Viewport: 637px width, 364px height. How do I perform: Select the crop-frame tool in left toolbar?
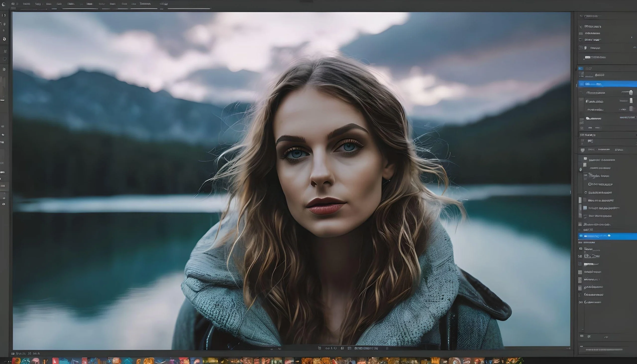[5, 51]
